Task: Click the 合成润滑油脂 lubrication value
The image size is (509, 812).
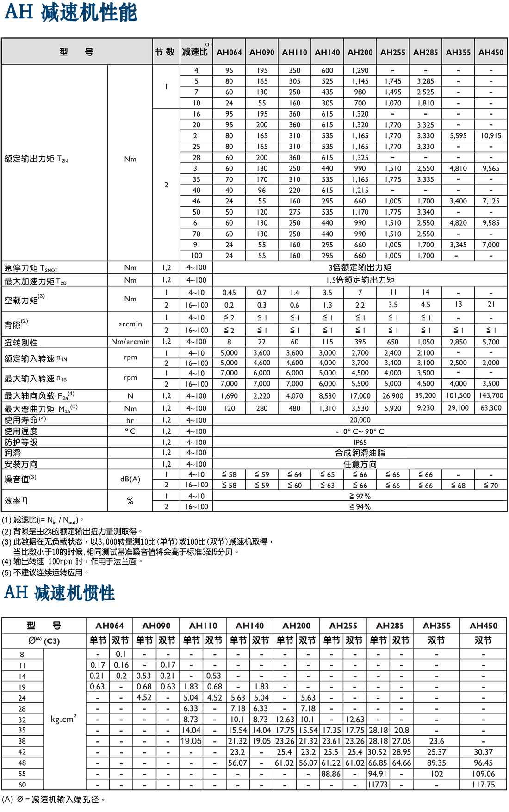Action: coord(360,453)
